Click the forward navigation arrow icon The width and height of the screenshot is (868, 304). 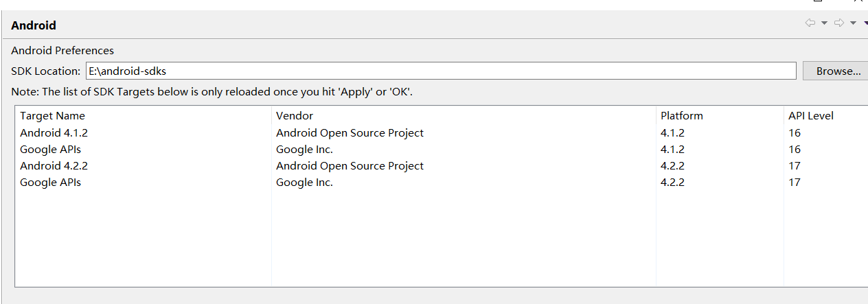pyautogui.click(x=839, y=23)
